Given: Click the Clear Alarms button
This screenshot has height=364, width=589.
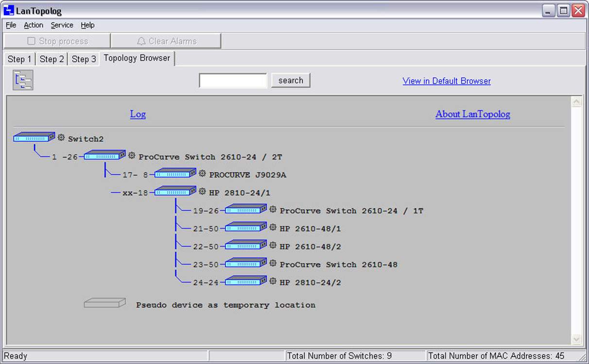Looking at the screenshot, I should click(x=166, y=41).
